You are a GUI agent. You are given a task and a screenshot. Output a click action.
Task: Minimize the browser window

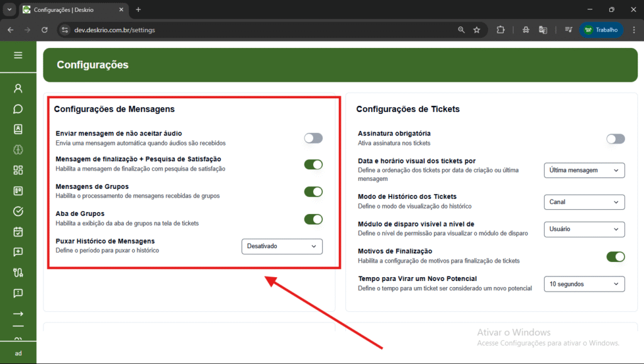tap(590, 9)
